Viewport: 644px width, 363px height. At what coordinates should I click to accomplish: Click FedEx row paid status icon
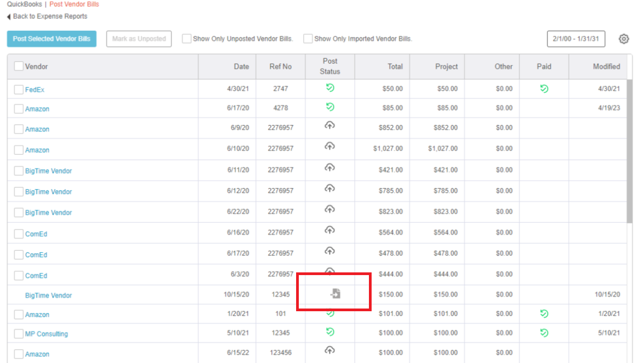click(x=544, y=88)
